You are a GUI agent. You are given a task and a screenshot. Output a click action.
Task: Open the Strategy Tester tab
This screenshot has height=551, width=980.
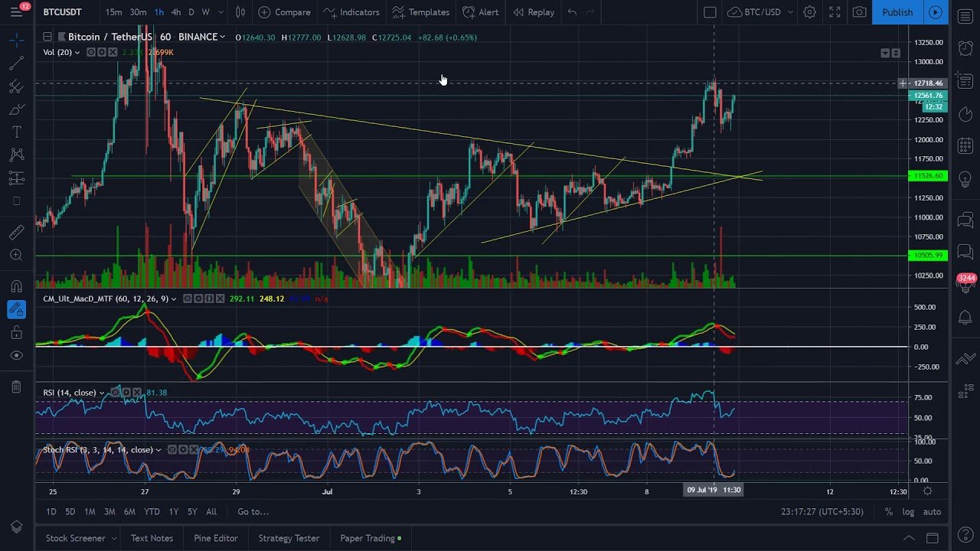point(289,538)
